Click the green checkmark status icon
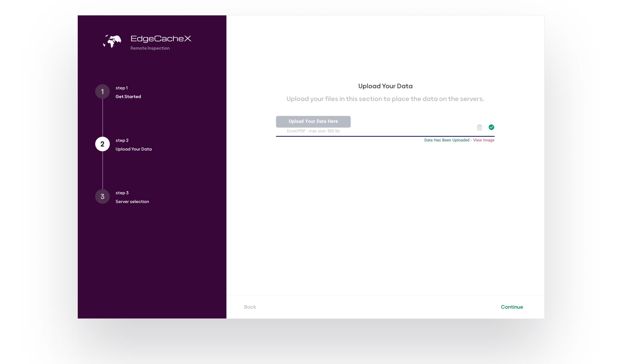The width and height of the screenshot is (622, 364). [x=491, y=127]
